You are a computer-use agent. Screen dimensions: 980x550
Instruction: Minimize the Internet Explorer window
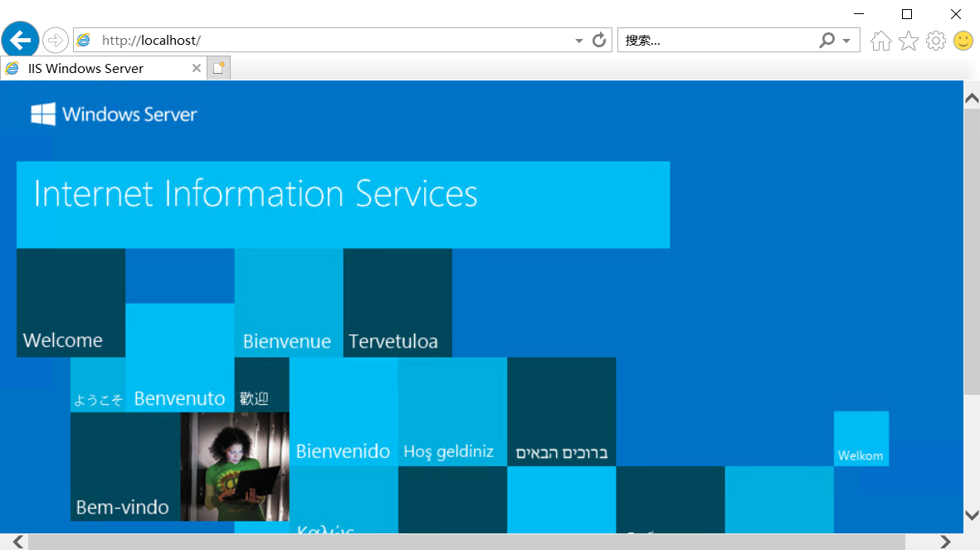(859, 14)
